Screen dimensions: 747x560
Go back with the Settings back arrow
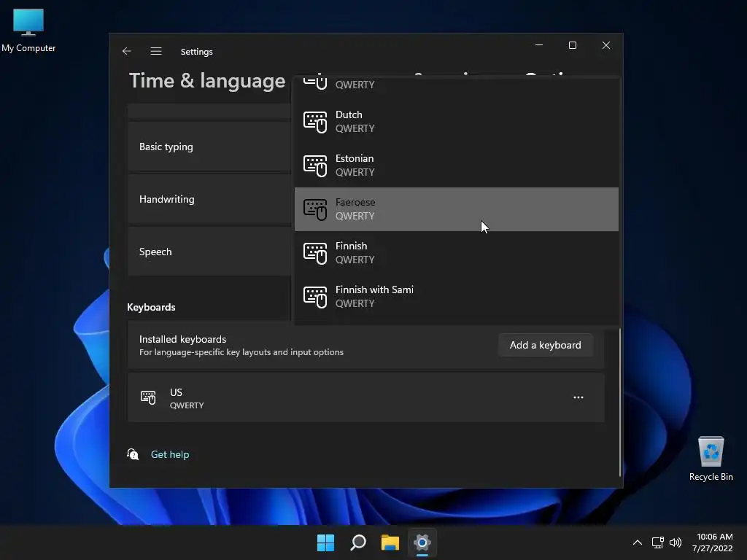[126, 52]
